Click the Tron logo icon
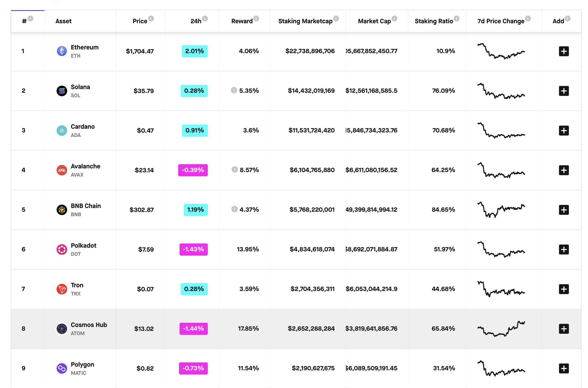Viewport: 588px width, 388px height. pyautogui.click(x=62, y=289)
